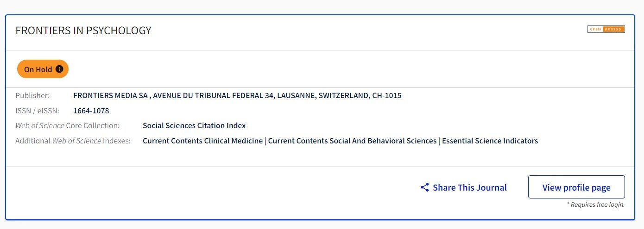
Task: Click the Additional Web of Science Indexes label
Action: (x=73, y=141)
